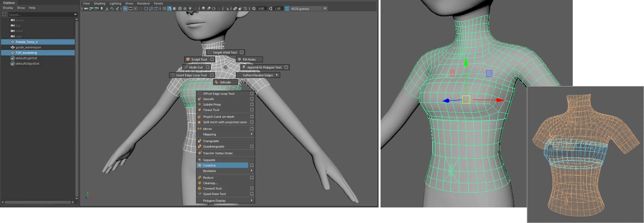Image resolution: width=644 pixels, height=223 pixels.
Task: Open Combine option box
Action: [x=252, y=165]
